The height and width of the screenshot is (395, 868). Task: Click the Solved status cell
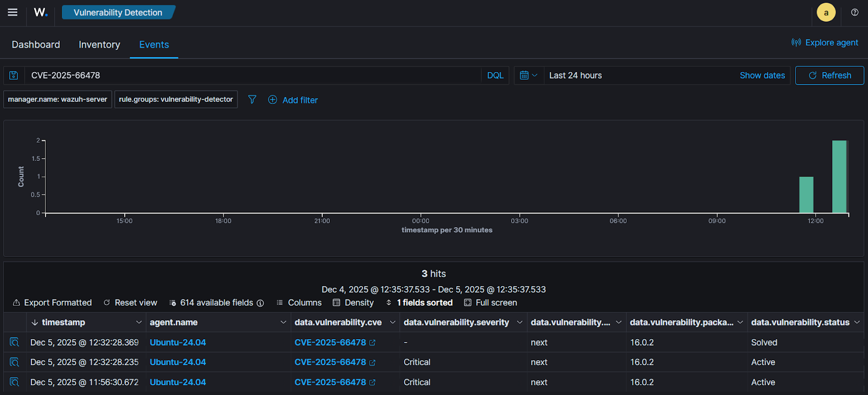pos(764,342)
